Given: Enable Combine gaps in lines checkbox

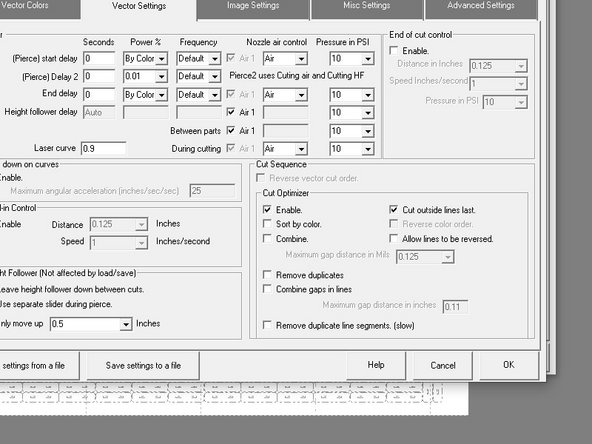Looking at the screenshot, I should point(267,289).
